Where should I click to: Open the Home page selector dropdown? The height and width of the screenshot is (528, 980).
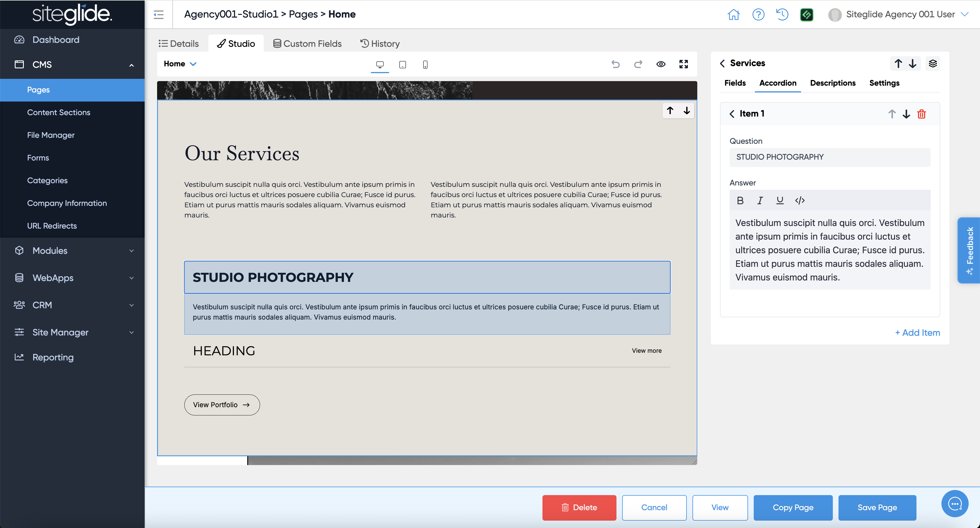[180, 64]
